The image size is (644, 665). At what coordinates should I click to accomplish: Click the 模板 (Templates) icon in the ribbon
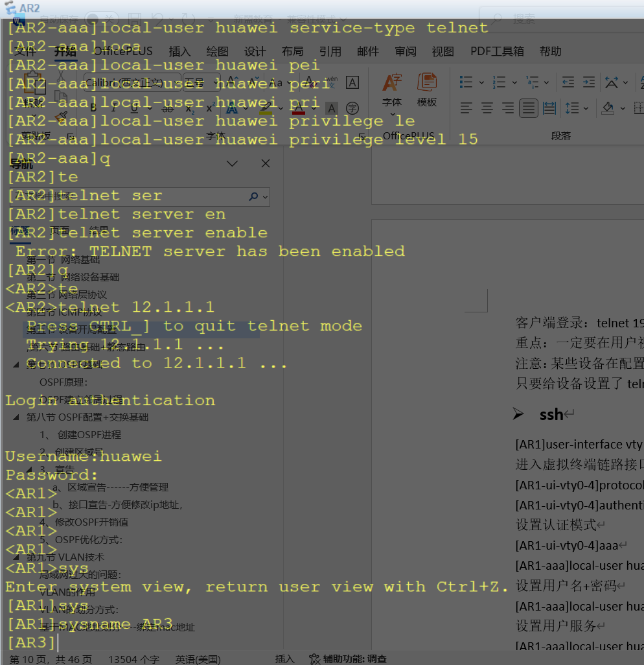click(426, 89)
